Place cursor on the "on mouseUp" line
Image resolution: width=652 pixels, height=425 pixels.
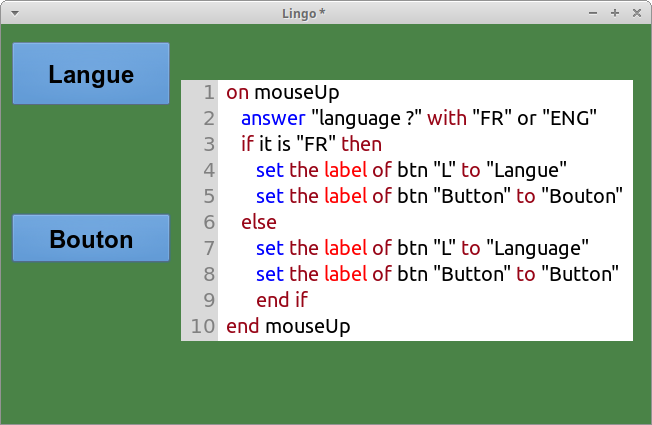coord(283,93)
